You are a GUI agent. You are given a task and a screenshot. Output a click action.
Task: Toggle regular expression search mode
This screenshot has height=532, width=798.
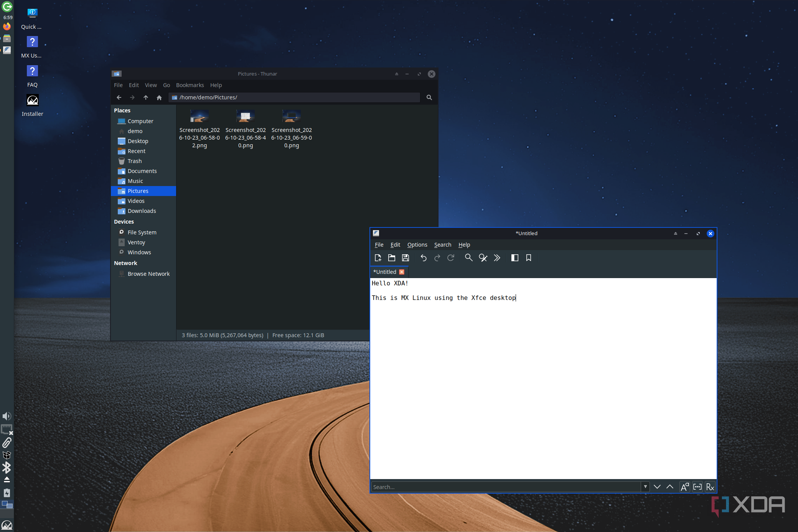coord(710,487)
